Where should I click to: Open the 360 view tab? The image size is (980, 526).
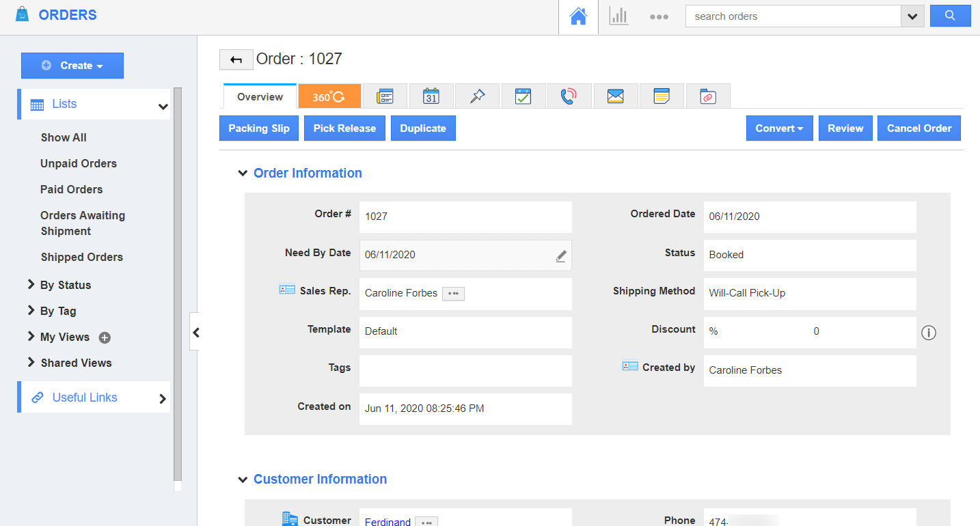[329, 96]
